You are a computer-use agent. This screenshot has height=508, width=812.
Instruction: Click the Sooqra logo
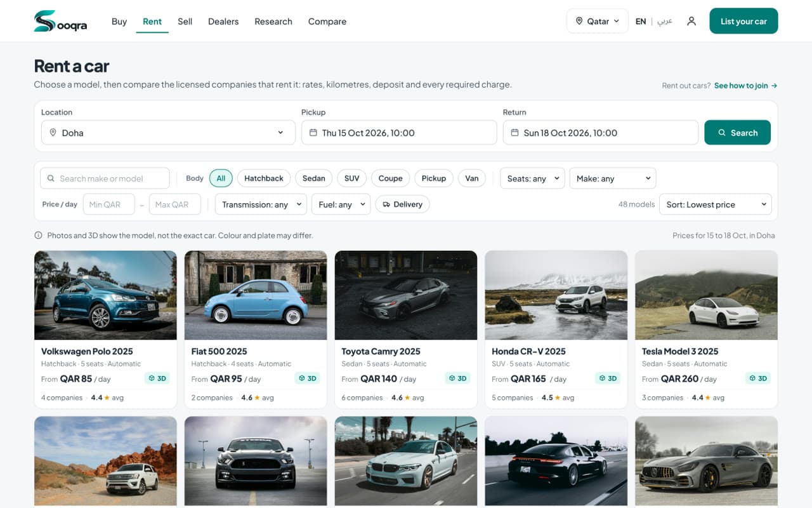[60, 21]
